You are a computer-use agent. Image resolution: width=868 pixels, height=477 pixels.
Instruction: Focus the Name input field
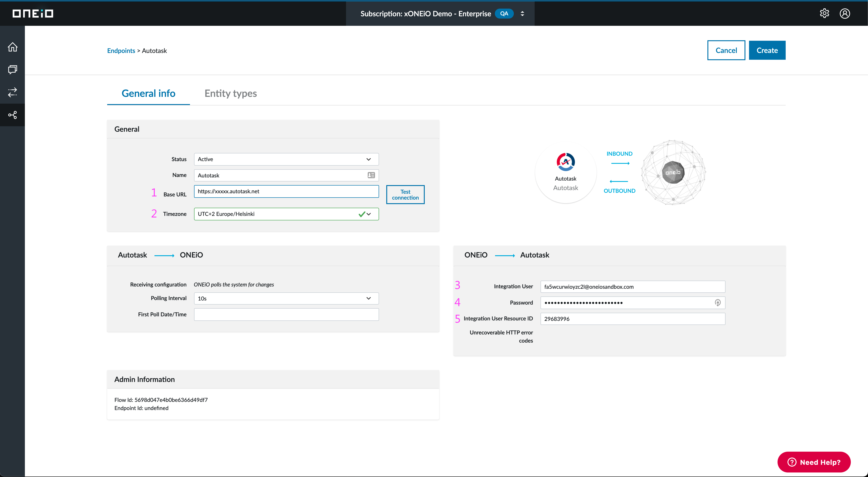pos(286,175)
